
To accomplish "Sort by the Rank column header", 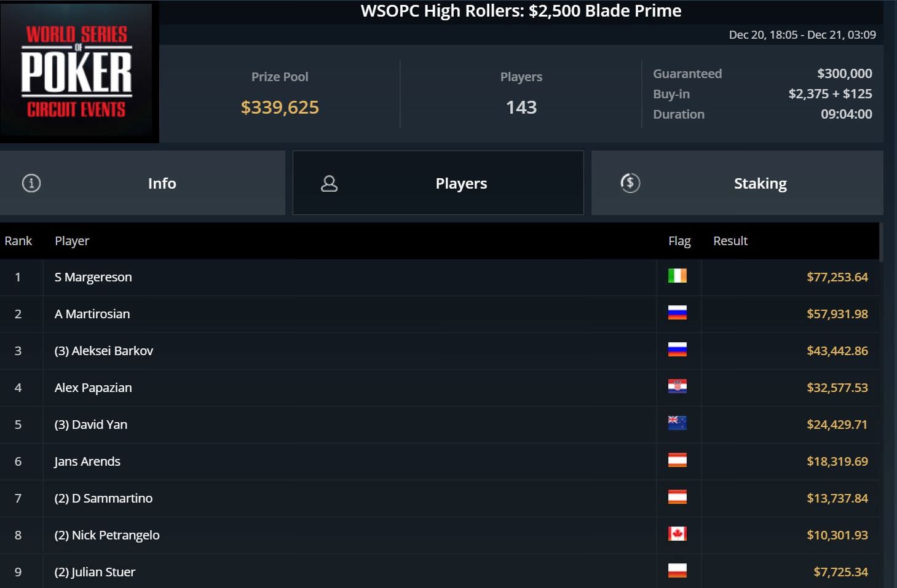I will [18, 241].
